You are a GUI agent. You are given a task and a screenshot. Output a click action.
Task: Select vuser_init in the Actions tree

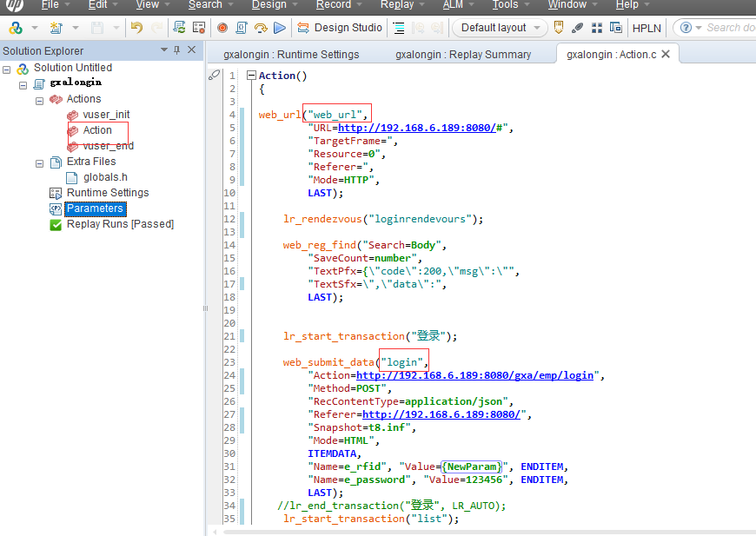pos(106,115)
